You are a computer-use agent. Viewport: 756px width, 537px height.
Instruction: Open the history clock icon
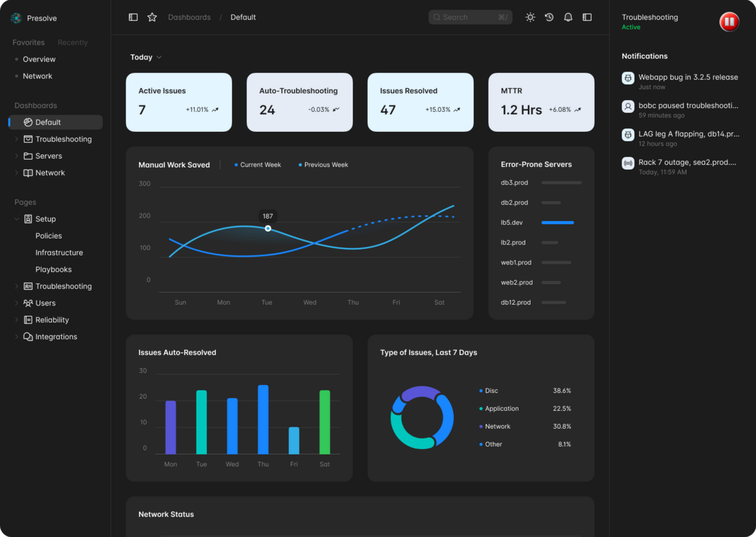pos(549,17)
